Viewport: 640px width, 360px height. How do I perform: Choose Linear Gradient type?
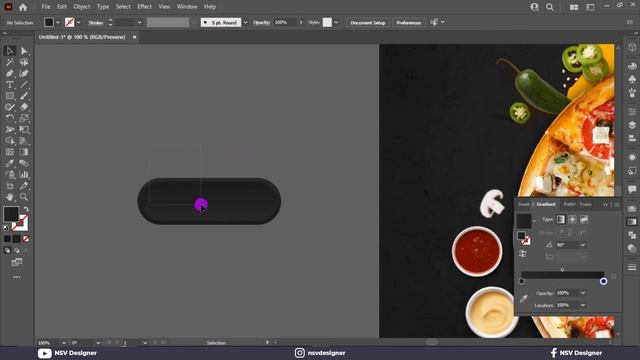(x=561, y=220)
